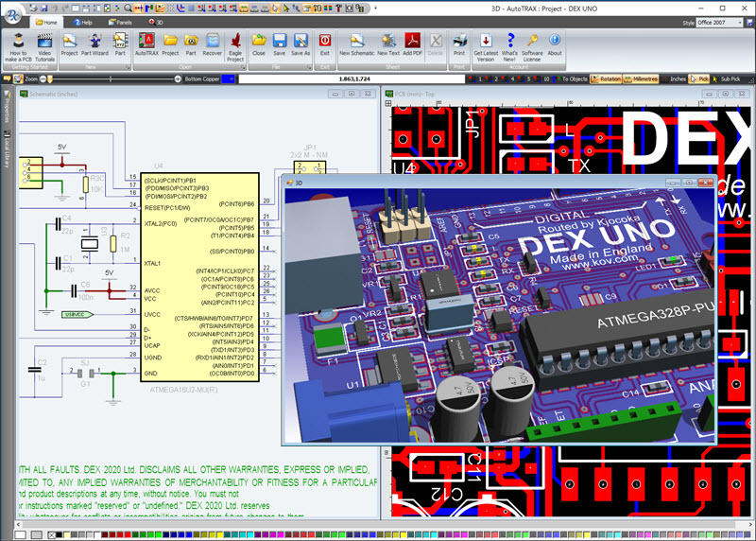Toggle the Millimetres units button

pyautogui.click(x=641, y=79)
